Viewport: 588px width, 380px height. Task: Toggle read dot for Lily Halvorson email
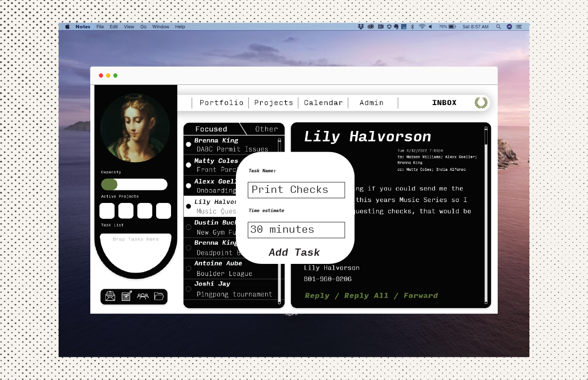(188, 206)
